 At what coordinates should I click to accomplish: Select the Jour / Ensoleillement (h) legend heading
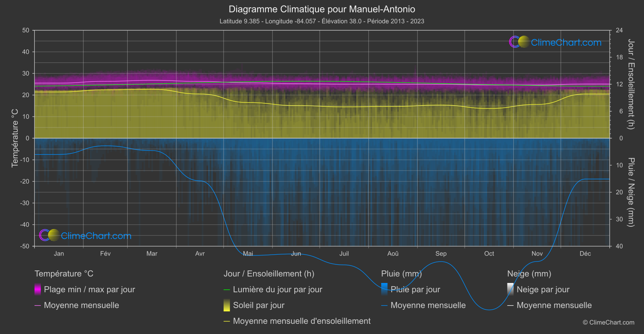tap(269, 274)
